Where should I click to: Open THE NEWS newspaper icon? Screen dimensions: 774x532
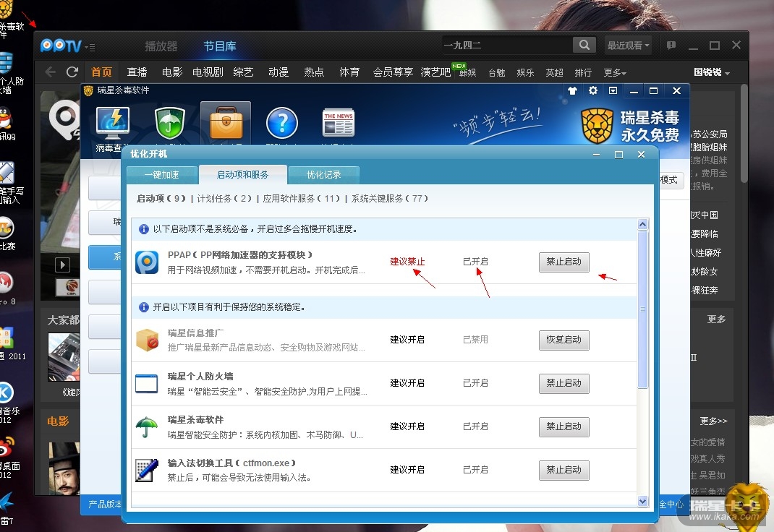338,123
